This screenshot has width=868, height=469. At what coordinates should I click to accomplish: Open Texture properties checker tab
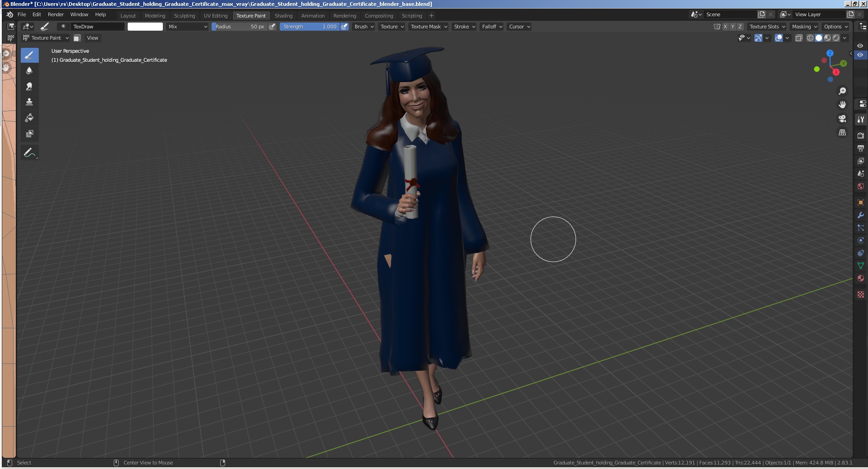click(x=861, y=294)
